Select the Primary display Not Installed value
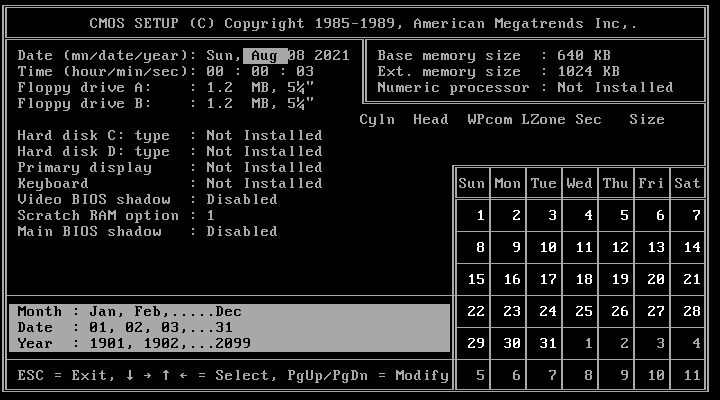Screen dimensions: 720x400 264,168
